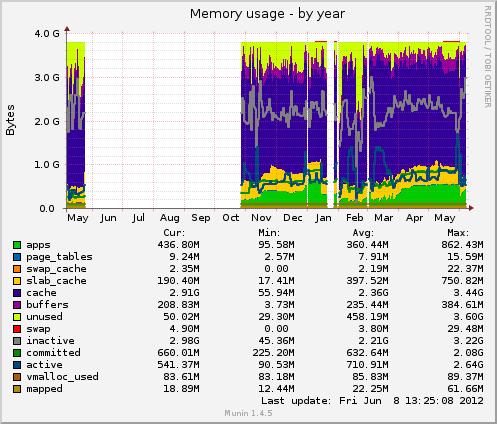The width and height of the screenshot is (497, 424).
Task: Click the cache current value 2.91G
Action: click(185, 293)
